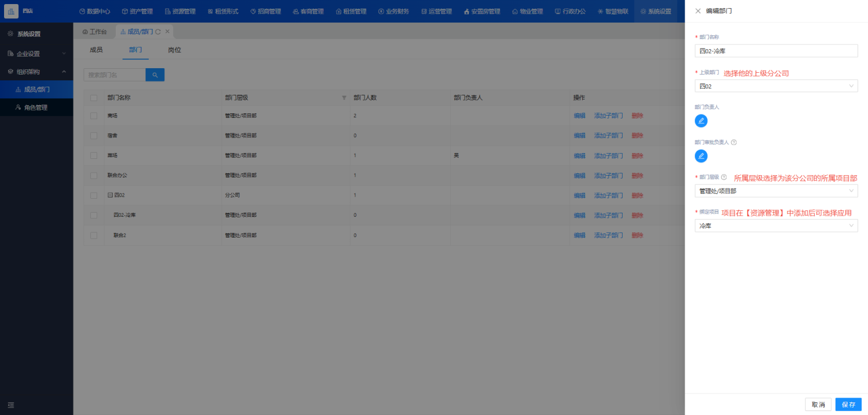
Task: Switch to the 岗位 tab
Action: [x=174, y=50]
